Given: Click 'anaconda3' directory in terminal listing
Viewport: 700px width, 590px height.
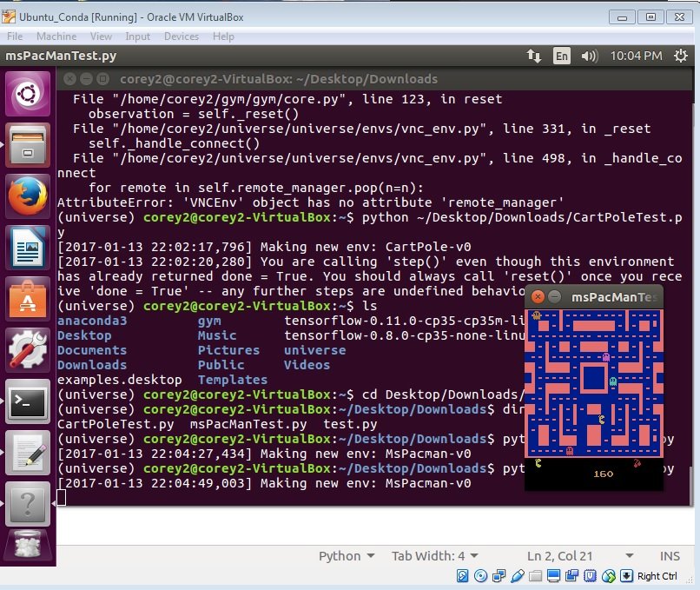Looking at the screenshot, I should (x=92, y=321).
